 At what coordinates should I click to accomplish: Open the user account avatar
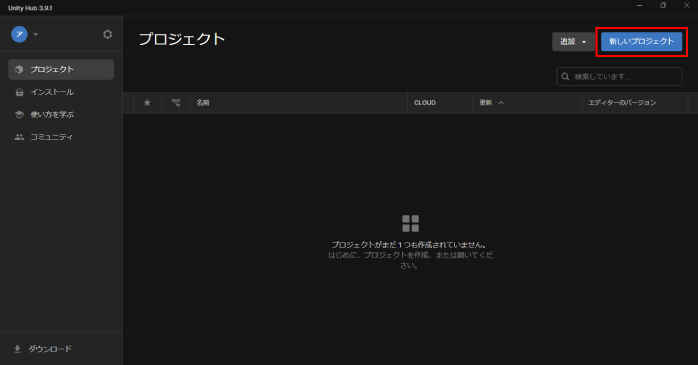click(x=19, y=34)
